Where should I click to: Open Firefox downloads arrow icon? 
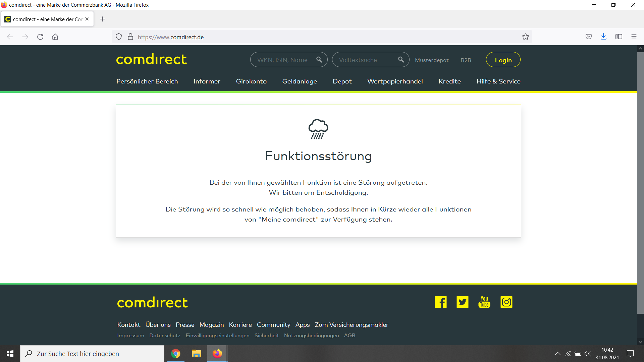[x=603, y=37]
